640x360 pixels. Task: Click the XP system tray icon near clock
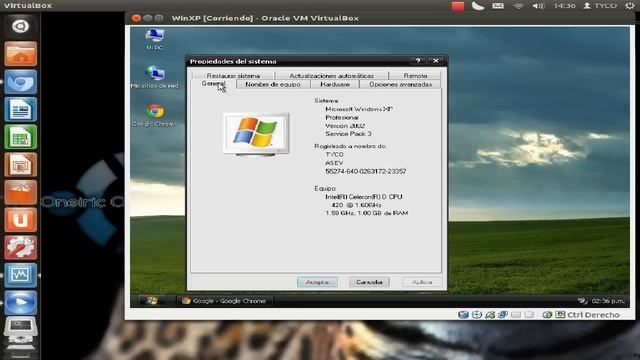582,301
